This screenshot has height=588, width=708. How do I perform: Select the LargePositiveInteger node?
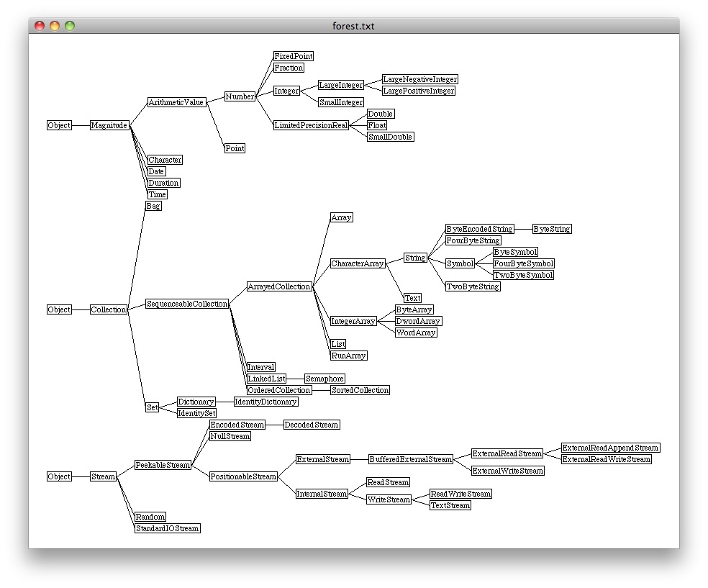coord(419,91)
